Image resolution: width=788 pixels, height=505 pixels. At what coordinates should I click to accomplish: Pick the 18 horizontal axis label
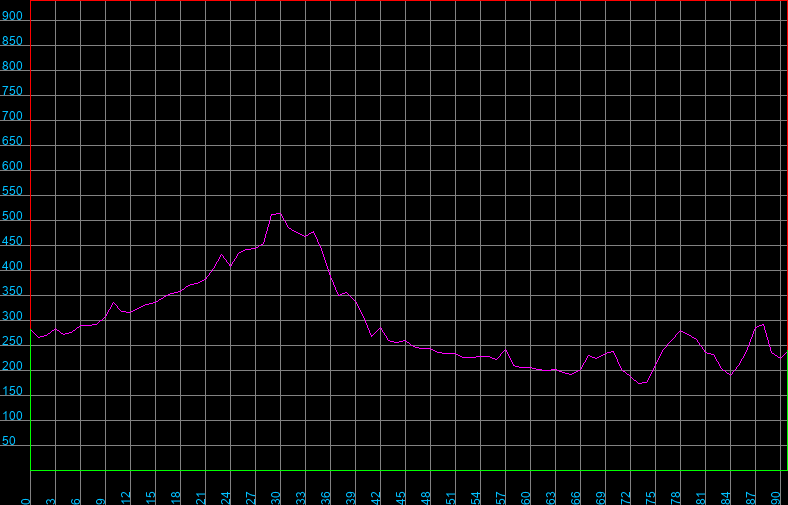(x=176, y=498)
